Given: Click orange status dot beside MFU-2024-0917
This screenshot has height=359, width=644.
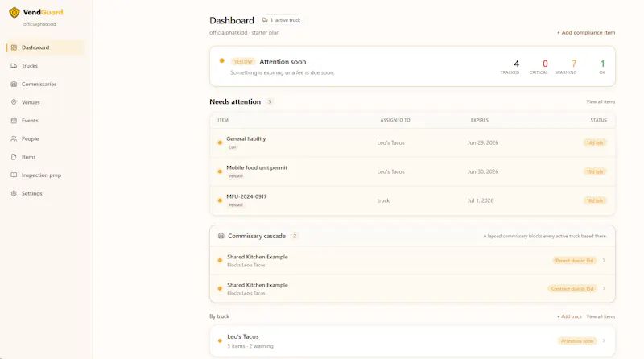Looking at the screenshot, I should [x=220, y=200].
